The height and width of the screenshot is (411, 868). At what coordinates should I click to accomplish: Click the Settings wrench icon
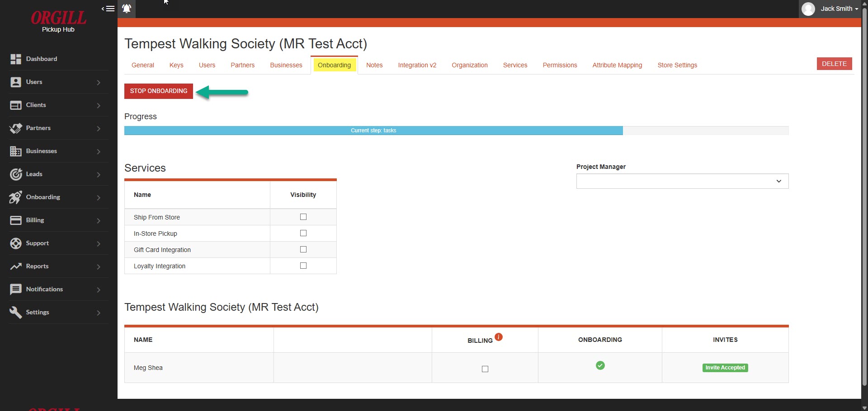point(16,313)
